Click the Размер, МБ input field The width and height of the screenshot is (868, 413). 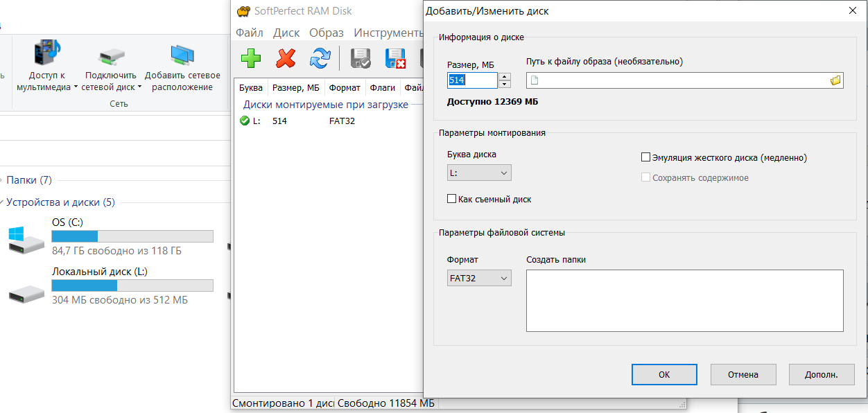473,80
